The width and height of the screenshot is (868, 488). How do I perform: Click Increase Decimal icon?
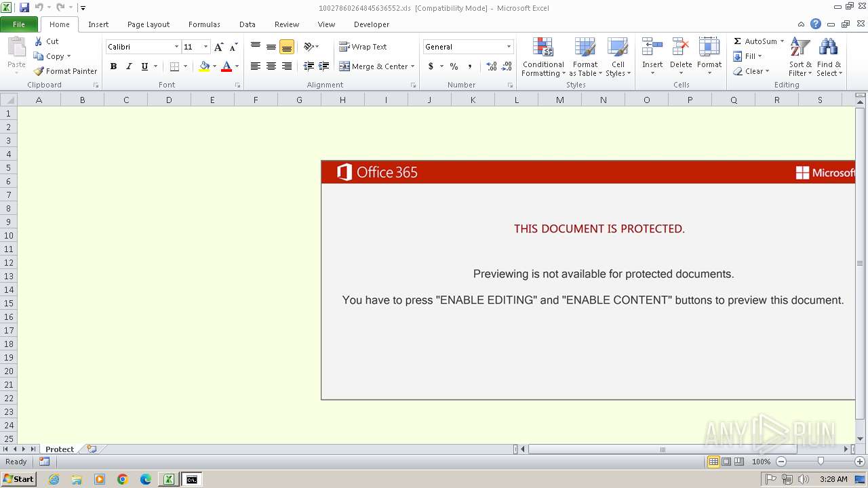(x=492, y=66)
